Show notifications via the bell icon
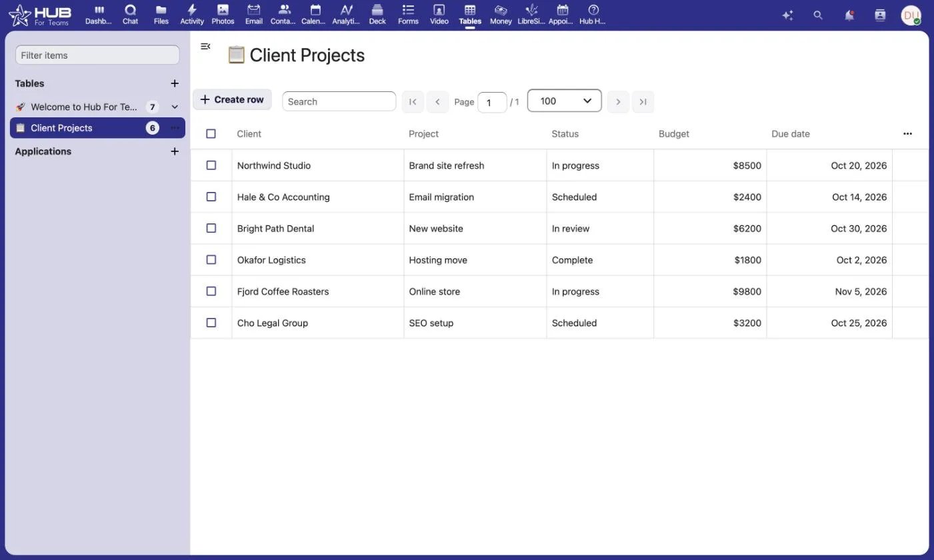Viewport: 934px width, 560px height. click(849, 15)
